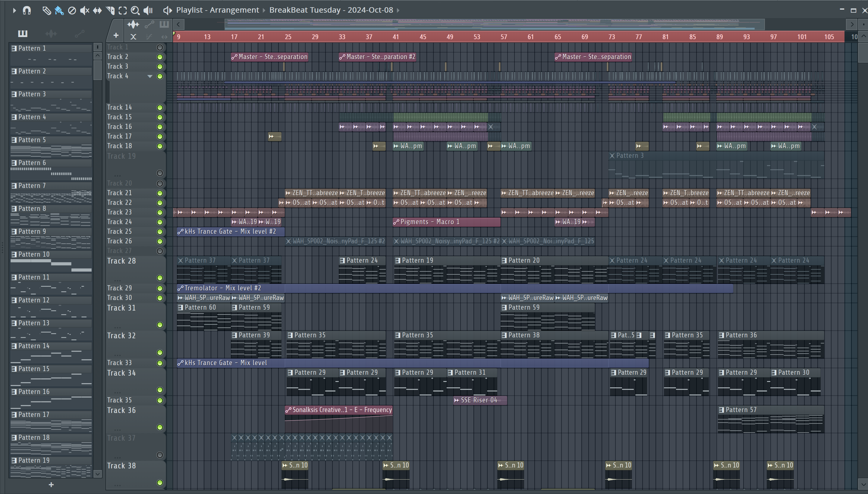Click the speaker icon before Playlist title
Image resolution: width=868 pixels, height=494 pixels.
coord(167,11)
